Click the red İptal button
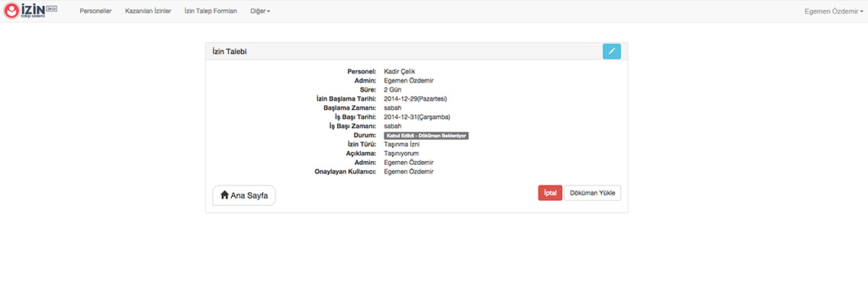This screenshot has width=868, height=287. [x=550, y=193]
